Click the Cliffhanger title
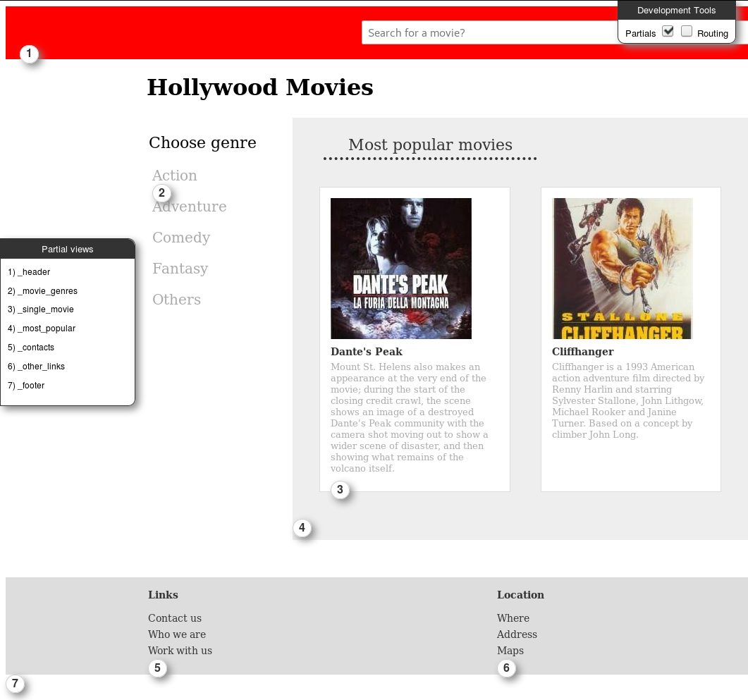Screen dimensions: 748x700 tap(583, 352)
